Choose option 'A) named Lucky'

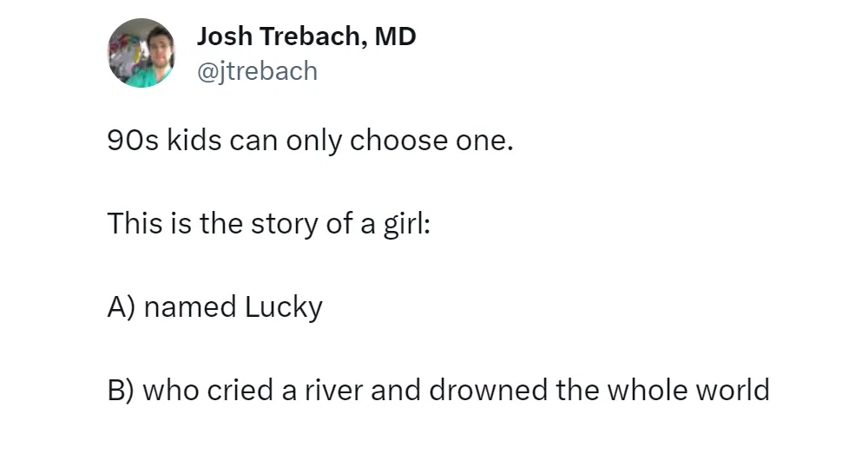[214, 307]
